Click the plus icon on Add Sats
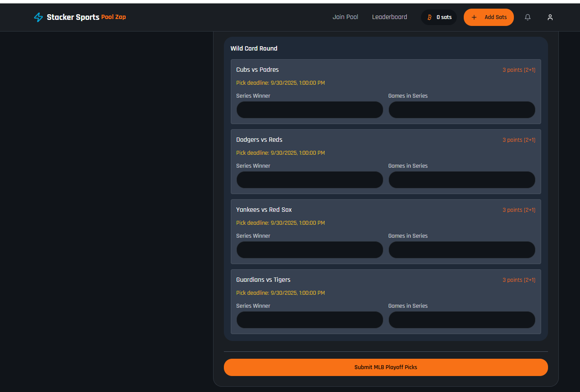 pos(474,17)
